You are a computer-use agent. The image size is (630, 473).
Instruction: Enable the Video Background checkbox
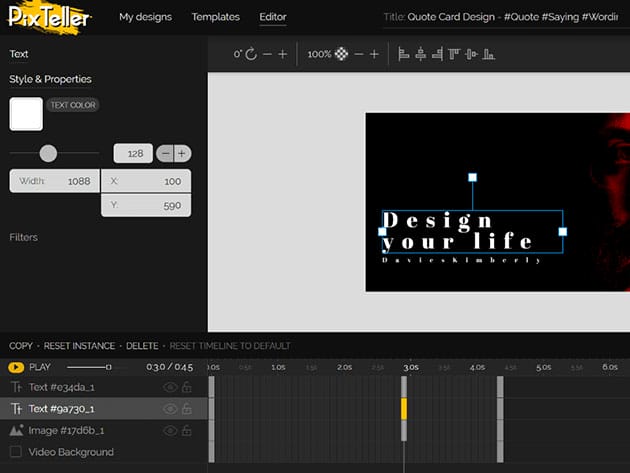[16, 452]
